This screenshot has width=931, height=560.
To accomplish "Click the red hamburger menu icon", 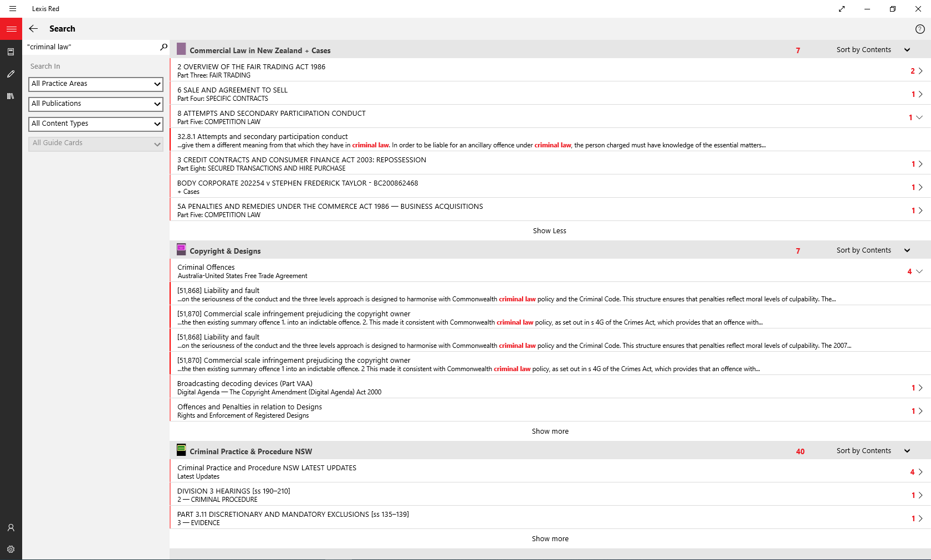I will [x=11, y=29].
